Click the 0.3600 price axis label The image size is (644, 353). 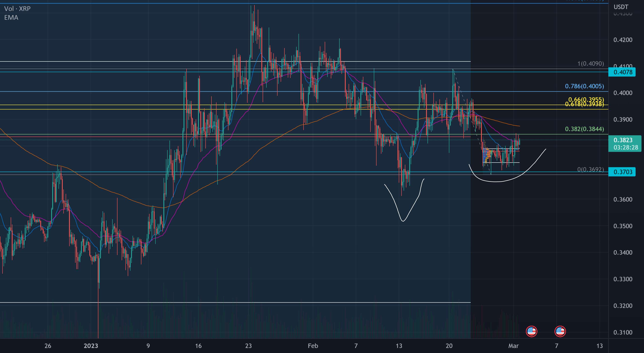click(623, 199)
